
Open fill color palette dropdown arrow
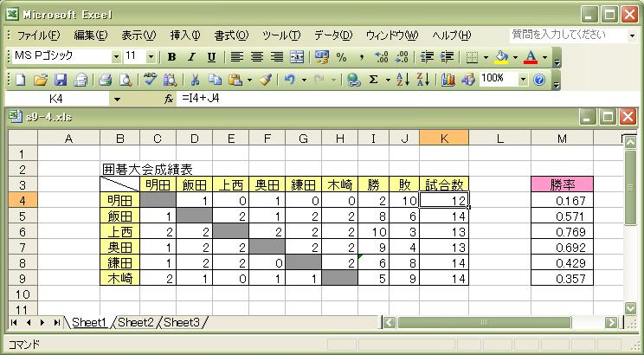(x=515, y=57)
